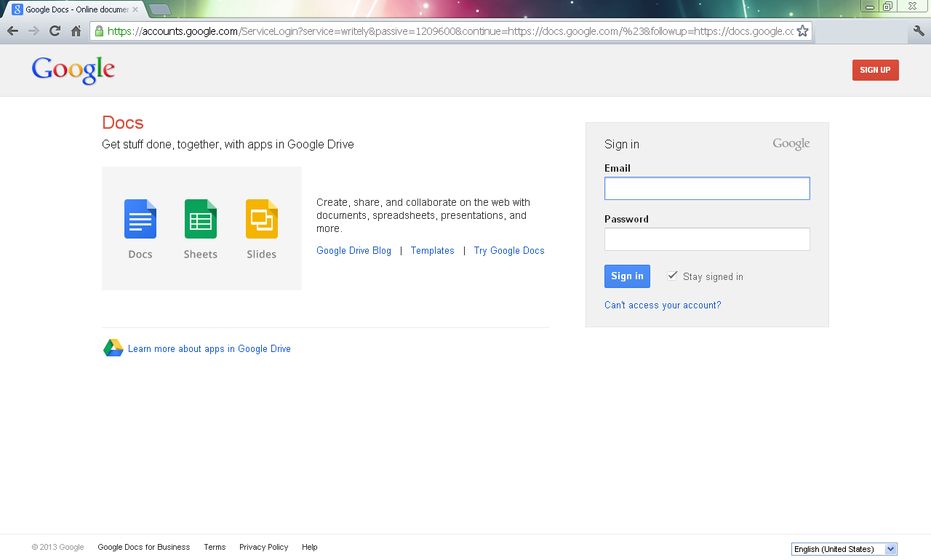
Task: Click the yellow Slides icon
Action: (261, 219)
